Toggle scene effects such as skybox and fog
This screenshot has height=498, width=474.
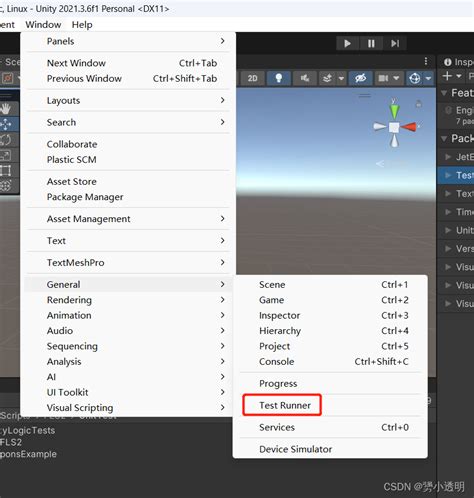point(327,78)
